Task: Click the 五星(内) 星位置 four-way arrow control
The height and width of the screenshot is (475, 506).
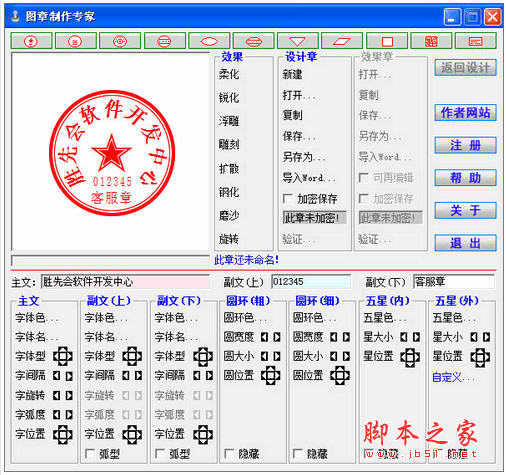Action: point(410,357)
